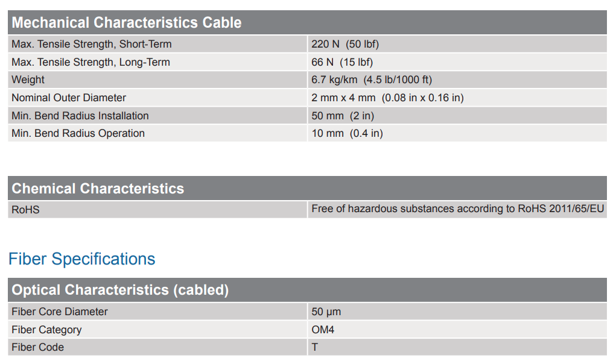Screen dimensions: 616x364
Task: Select the Max. Tensile Strength, Long-Term row label
Action: click(x=90, y=62)
